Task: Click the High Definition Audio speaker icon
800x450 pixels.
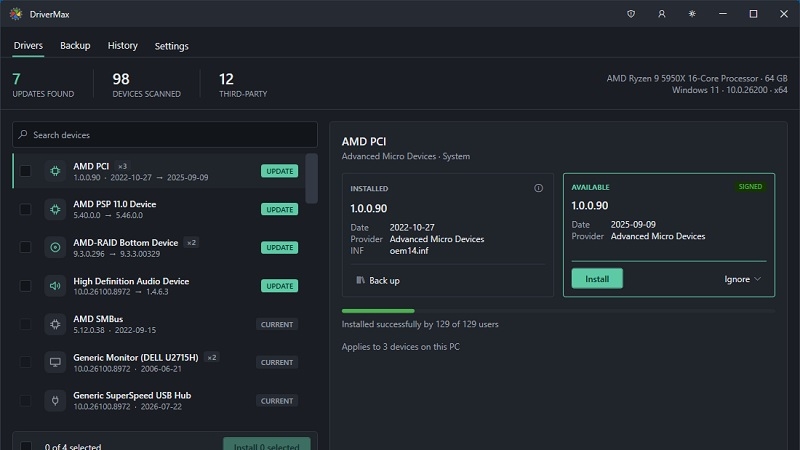Action: [55, 286]
